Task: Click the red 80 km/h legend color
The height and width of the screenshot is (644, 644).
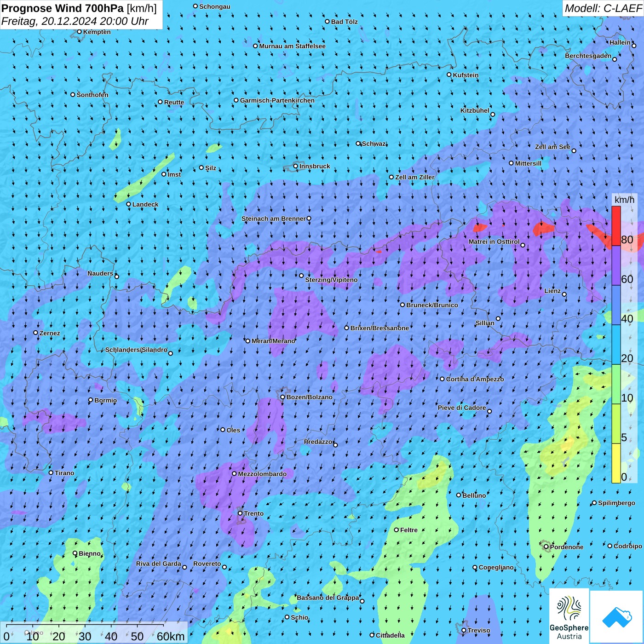Action: click(x=616, y=226)
